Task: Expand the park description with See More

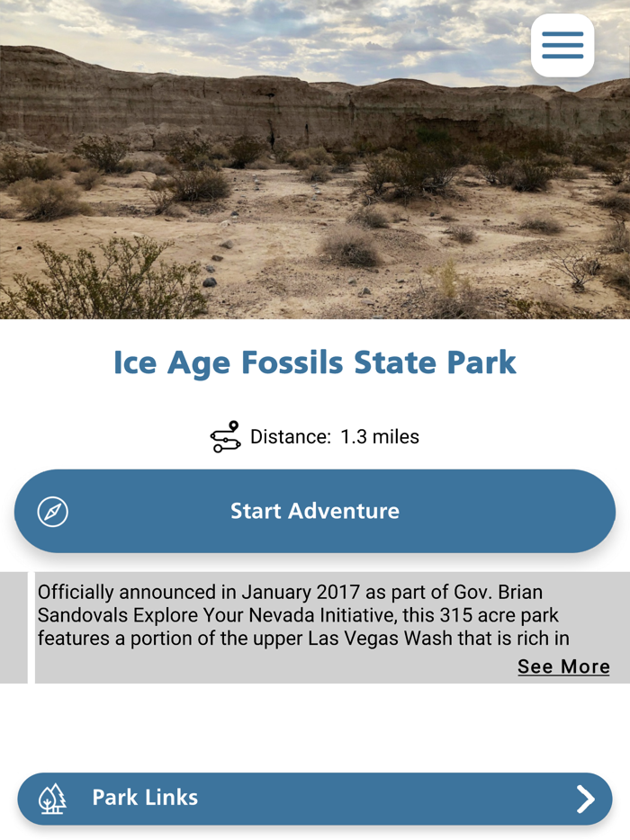Action: pos(563,666)
